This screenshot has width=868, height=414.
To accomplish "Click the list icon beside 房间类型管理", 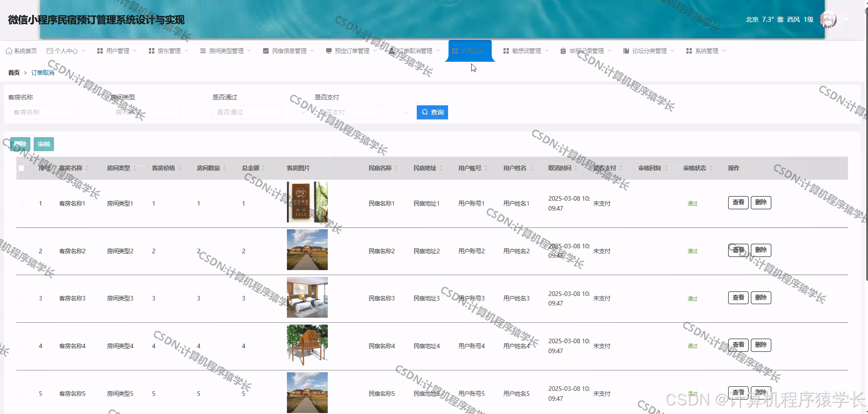I will (203, 51).
